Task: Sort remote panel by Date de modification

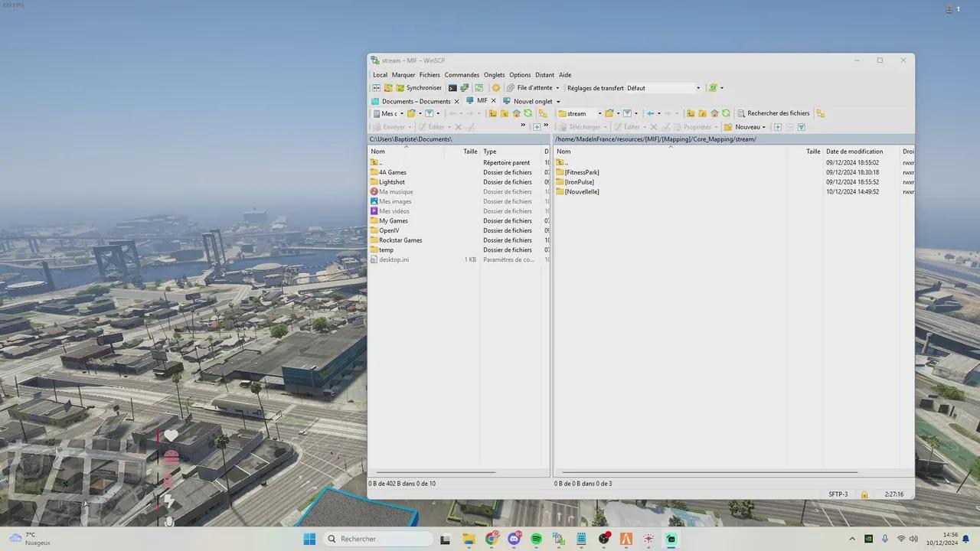Action: (x=861, y=152)
